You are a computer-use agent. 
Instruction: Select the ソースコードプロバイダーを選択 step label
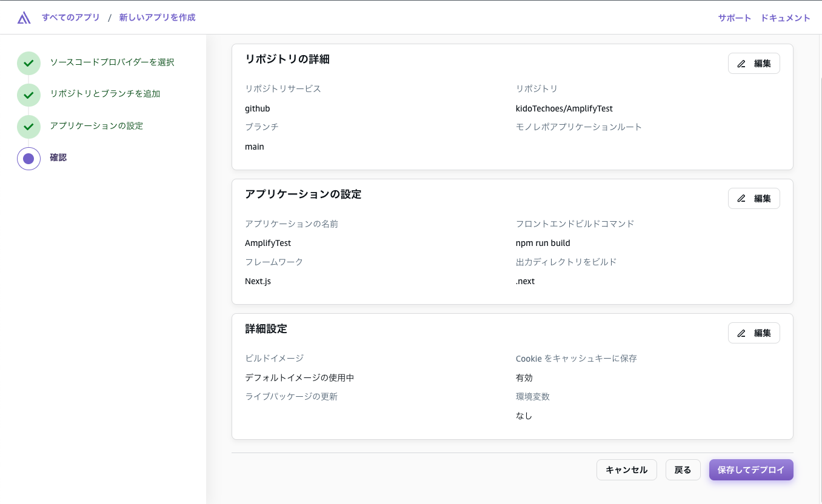(111, 62)
